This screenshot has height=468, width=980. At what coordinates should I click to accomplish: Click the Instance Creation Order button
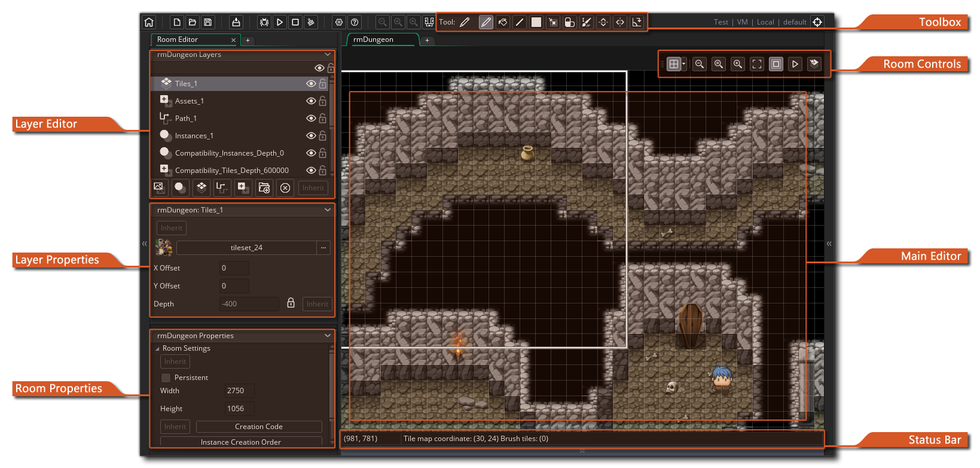[x=241, y=442]
